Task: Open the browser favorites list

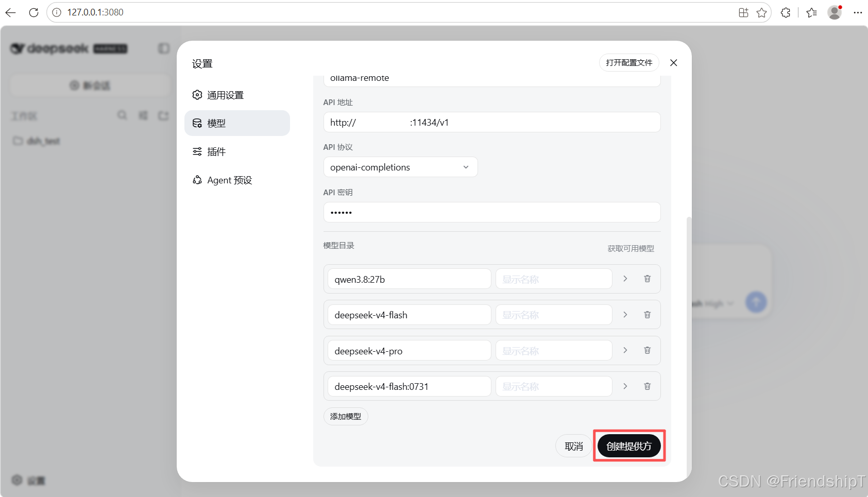Action: [812, 12]
